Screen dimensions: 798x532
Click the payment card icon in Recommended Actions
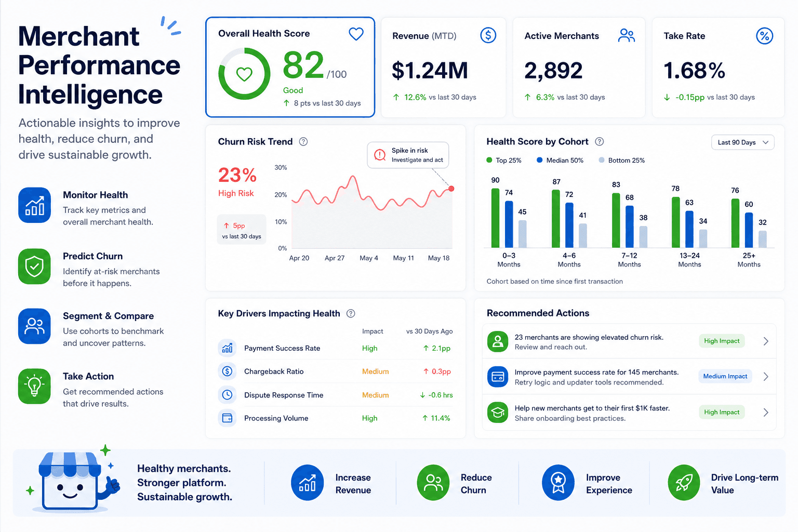click(498, 377)
